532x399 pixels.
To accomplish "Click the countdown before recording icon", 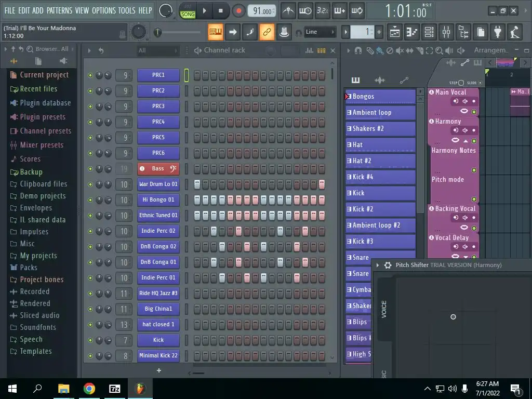I will click(322, 10).
